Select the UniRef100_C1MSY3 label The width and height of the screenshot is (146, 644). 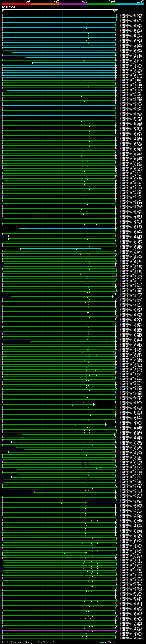coord(131,173)
